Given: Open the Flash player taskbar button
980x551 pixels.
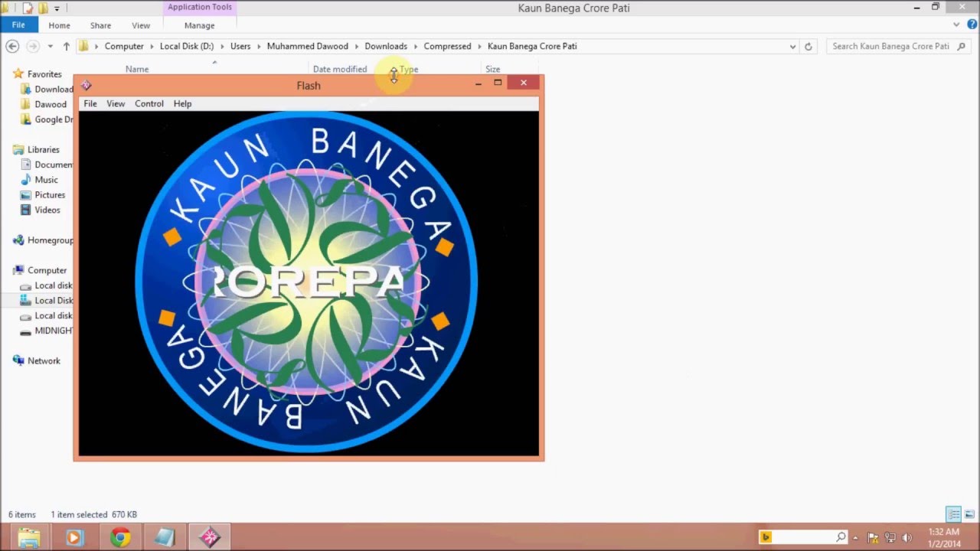Looking at the screenshot, I should [x=211, y=537].
